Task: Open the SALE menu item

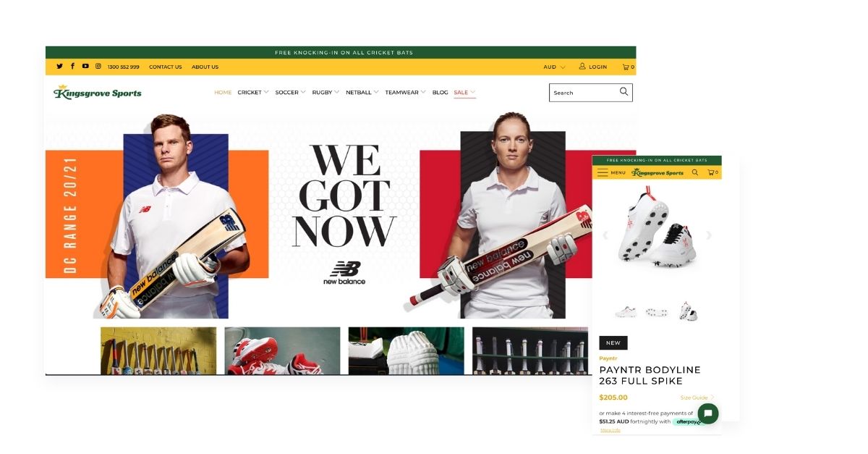Action: tap(464, 93)
